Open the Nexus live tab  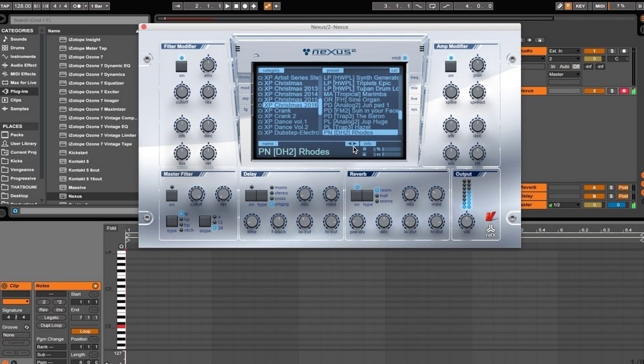point(414,98)
